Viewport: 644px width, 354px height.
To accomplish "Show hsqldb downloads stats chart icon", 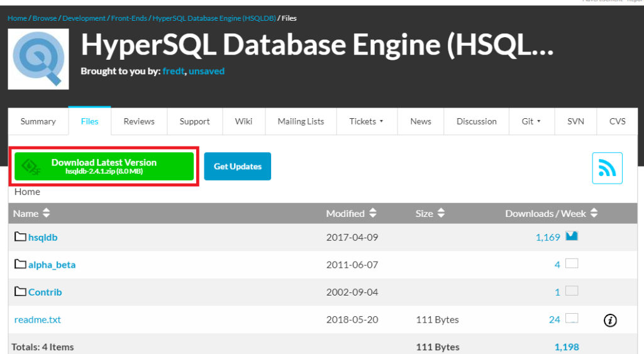I will 572,236.
